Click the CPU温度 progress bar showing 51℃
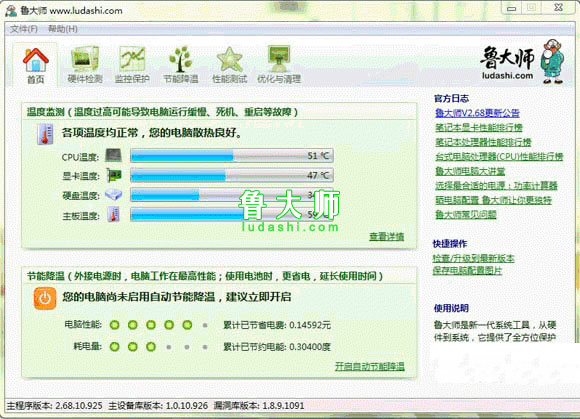580x419 pixels. tap(232, 156)
